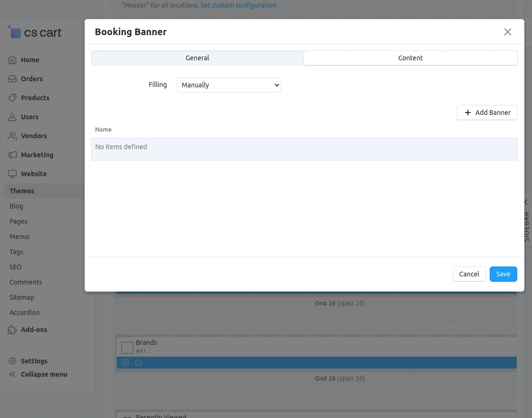Save the Booking Banner block

(503, 274)
